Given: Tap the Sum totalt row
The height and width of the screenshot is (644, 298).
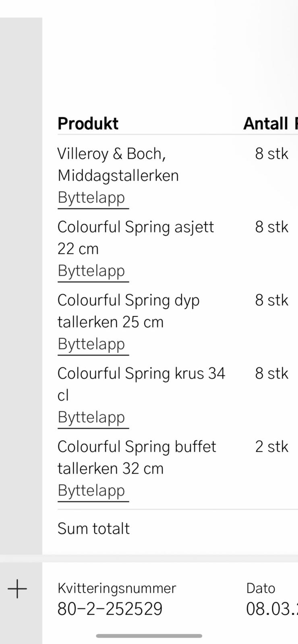Looking at the screenshot, I should tap(178, 529).
